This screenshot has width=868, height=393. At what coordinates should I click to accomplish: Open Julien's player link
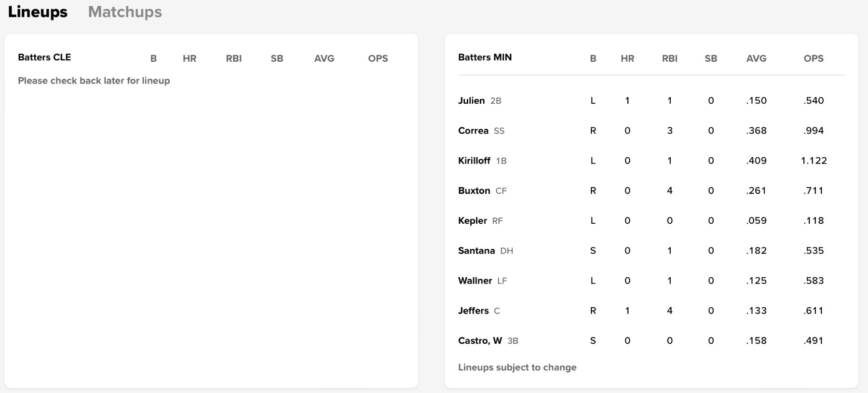click(x=471, y=100)
